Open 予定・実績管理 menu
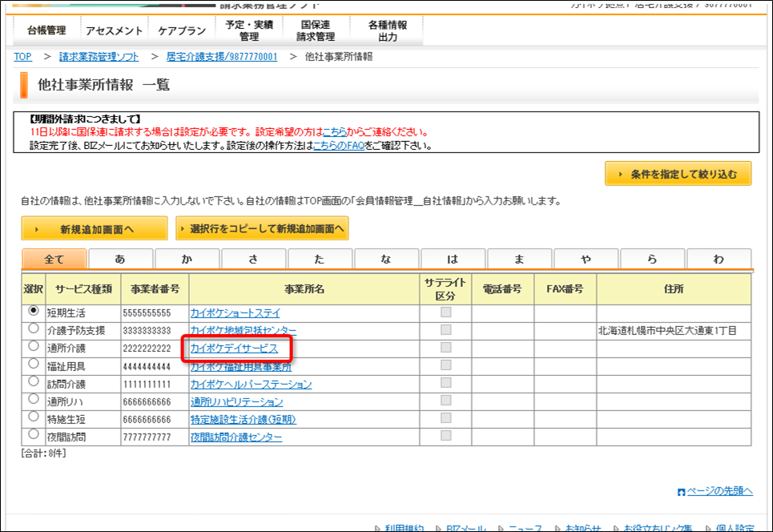The image size is (773, 532). (249, 30)
